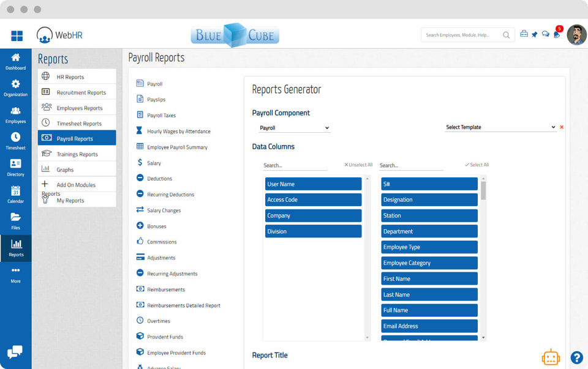Open the apps grid icon beside WebHR logo
Image resolution: width=588 pixels, height=369 pixels.
click(x=17, y=35)
